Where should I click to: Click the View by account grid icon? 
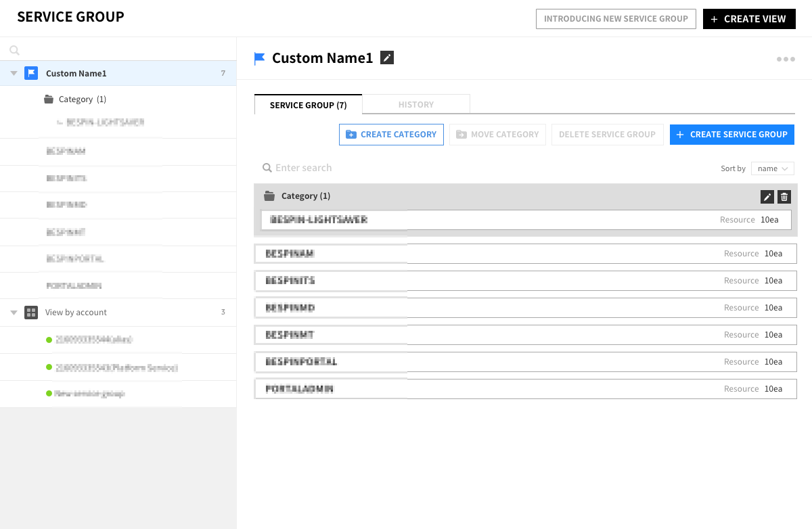31,313
